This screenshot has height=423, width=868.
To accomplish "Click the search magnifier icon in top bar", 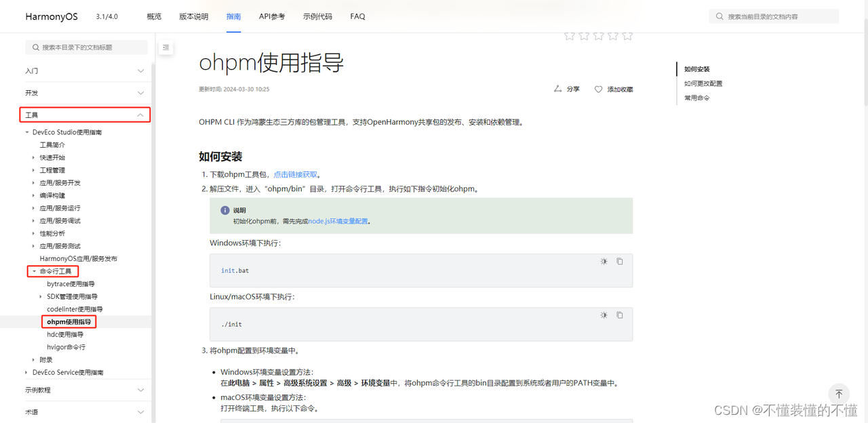I will 719,16.
